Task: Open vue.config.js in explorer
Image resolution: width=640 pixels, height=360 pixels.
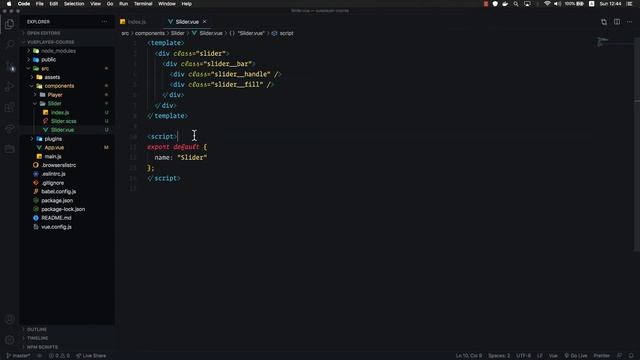Action: pyautogui.click(x=56, y=227)
